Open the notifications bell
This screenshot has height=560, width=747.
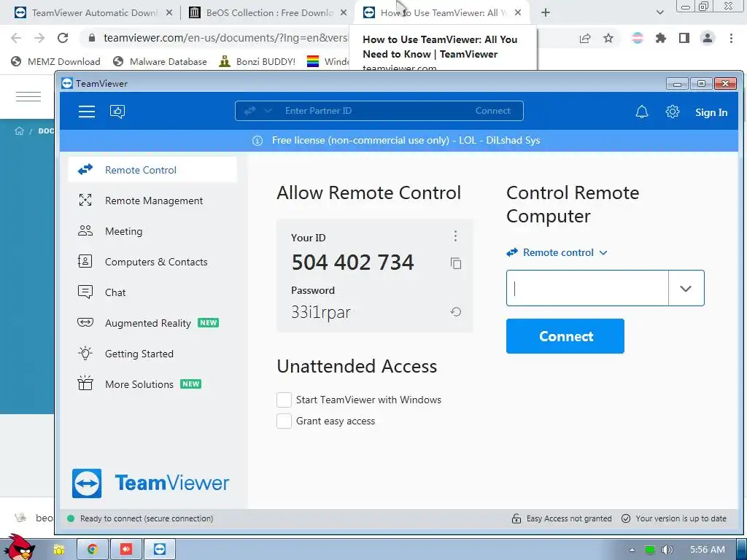pos(642,112)
